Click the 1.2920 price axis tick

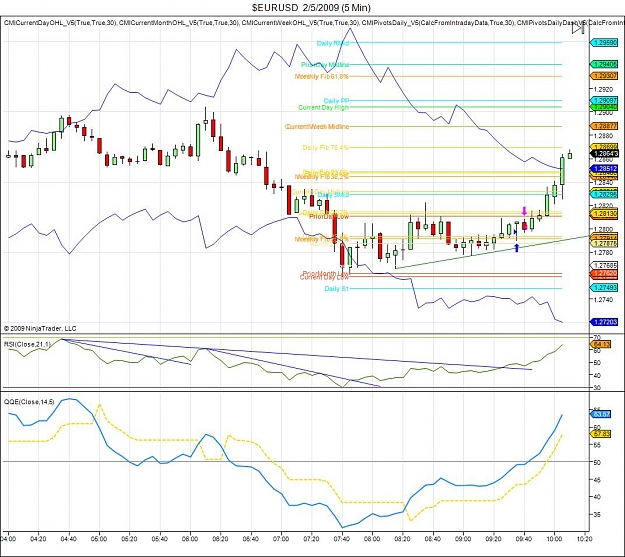point(603,89)
